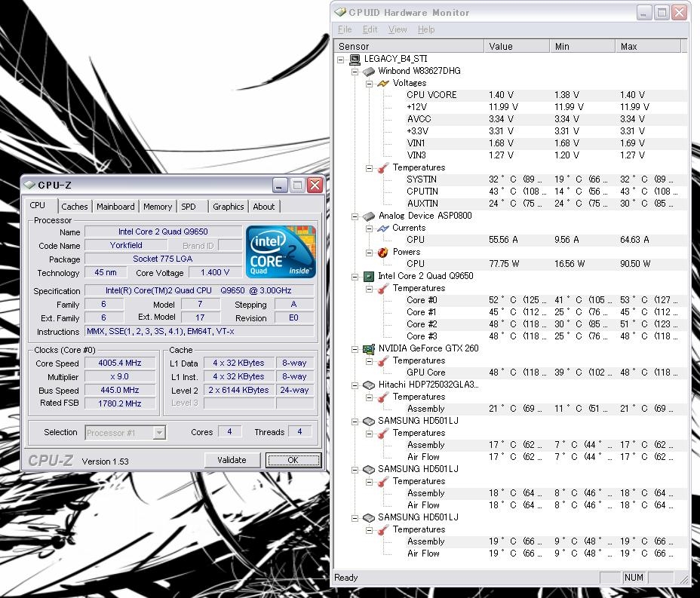Click the Core Voltage value 1.400 V
This screenshot has height=598, width=700.
coord(215,273)
